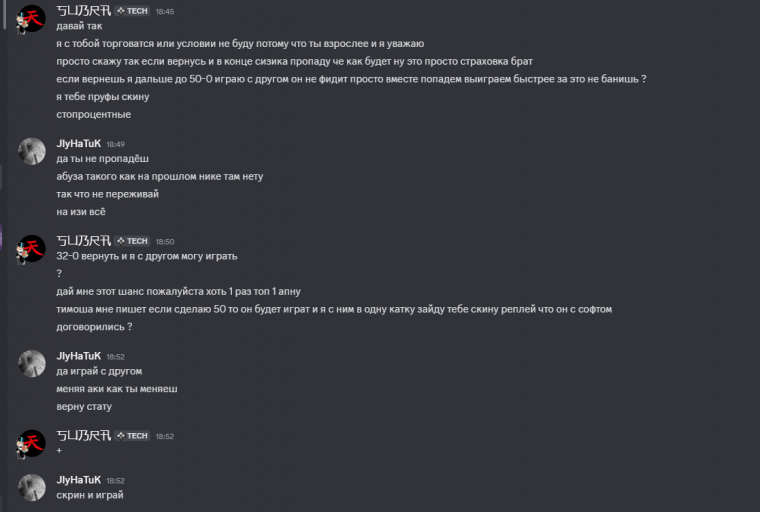This screenshot has height=512, width=760.
Task: Click the 18:49 timestamp
Action: coord(116,144)
